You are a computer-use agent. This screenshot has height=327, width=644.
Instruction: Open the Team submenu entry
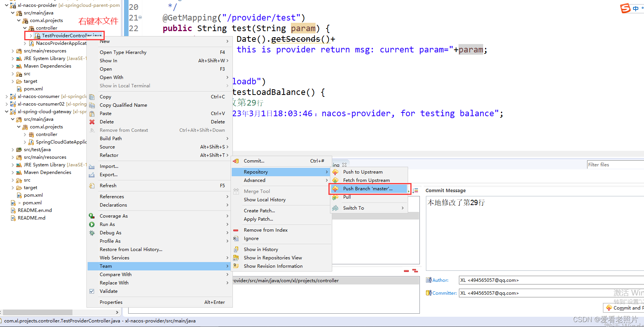point(159,266)
